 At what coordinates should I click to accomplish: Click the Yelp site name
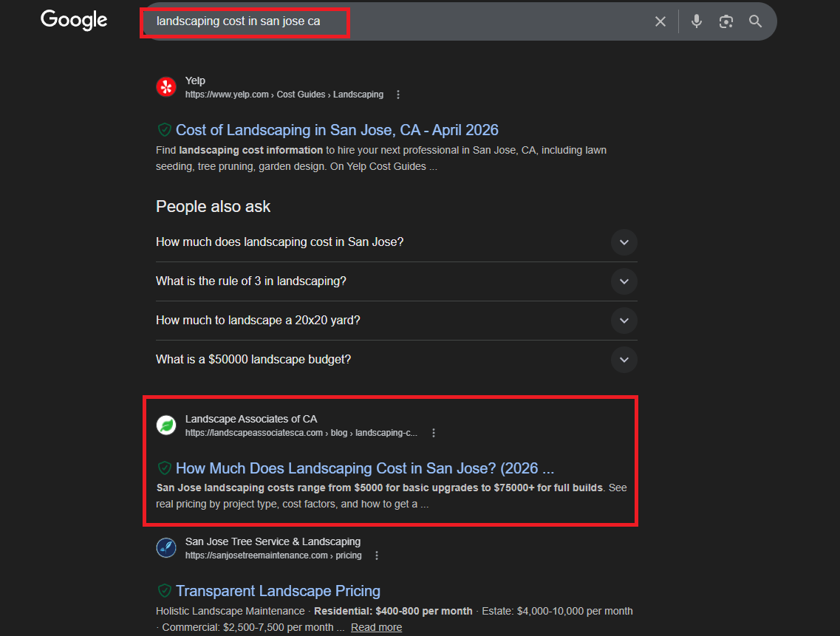[x=195, y=81]
